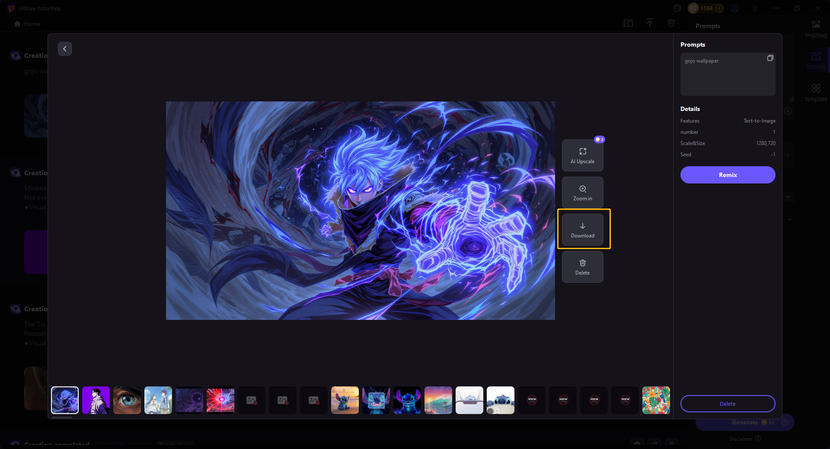Click the large Gojo wallpaper preview image

[360, 210]
